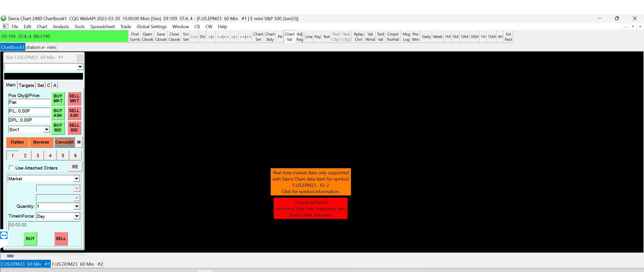The image size is (644, 272).
Task: Click the Replay Chart toolbar button
Action: point(358,37)
